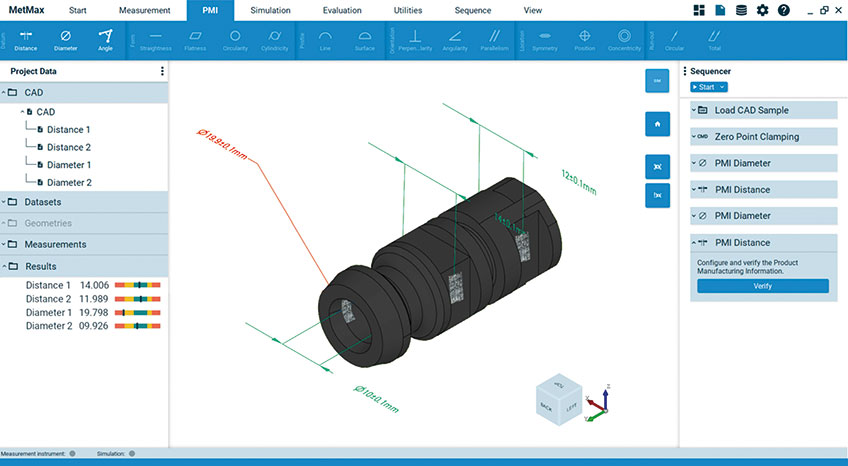The width and height of the screenshot is (848, 466).
Task: Expand the Datasets section
Action: (x=6, y=202)
